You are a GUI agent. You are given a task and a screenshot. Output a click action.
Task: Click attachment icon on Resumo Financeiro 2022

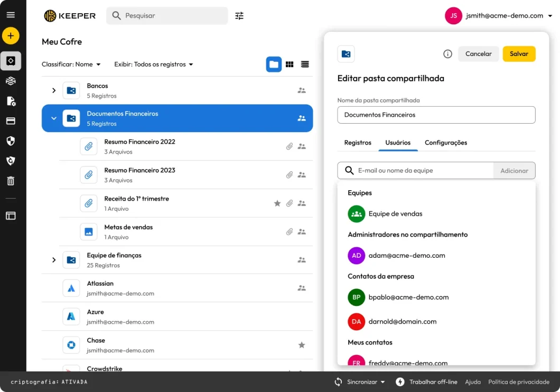[290, 146]
